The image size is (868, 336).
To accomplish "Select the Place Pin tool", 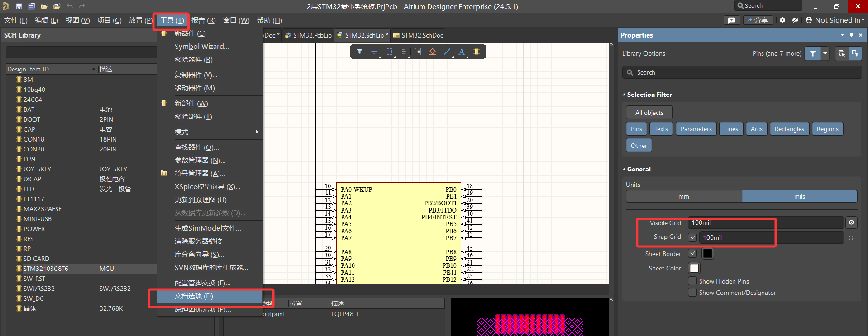I will pyautogui.click(x=418, y=52).
